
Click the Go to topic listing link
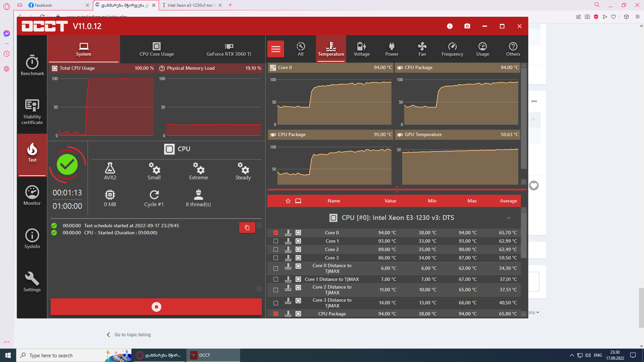[x=132, y=335]
